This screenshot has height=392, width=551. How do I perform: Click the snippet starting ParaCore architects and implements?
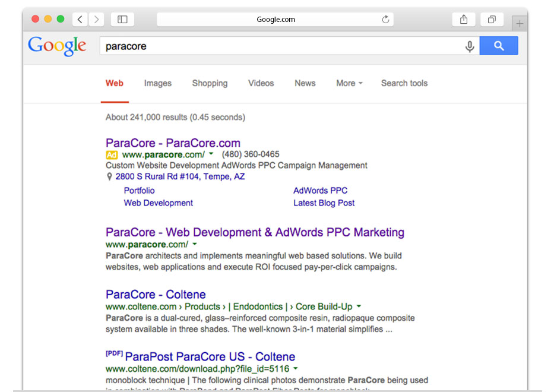(254, 261)
